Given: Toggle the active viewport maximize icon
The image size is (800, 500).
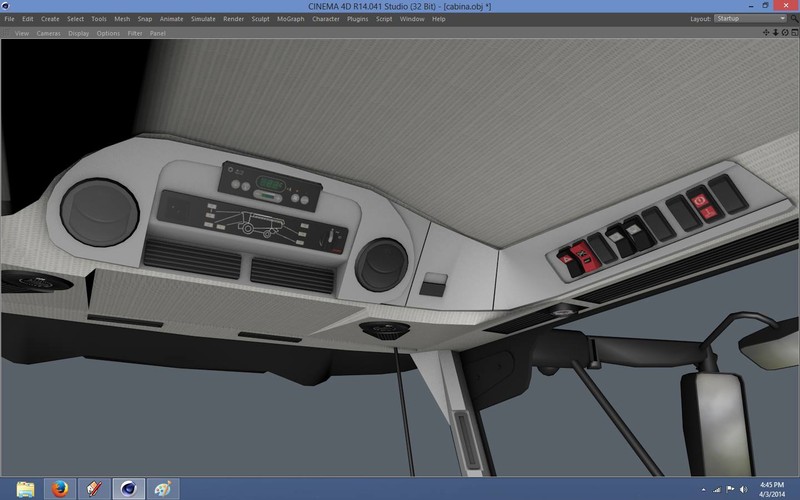Looking at the screenshot, I should (793, 33).
